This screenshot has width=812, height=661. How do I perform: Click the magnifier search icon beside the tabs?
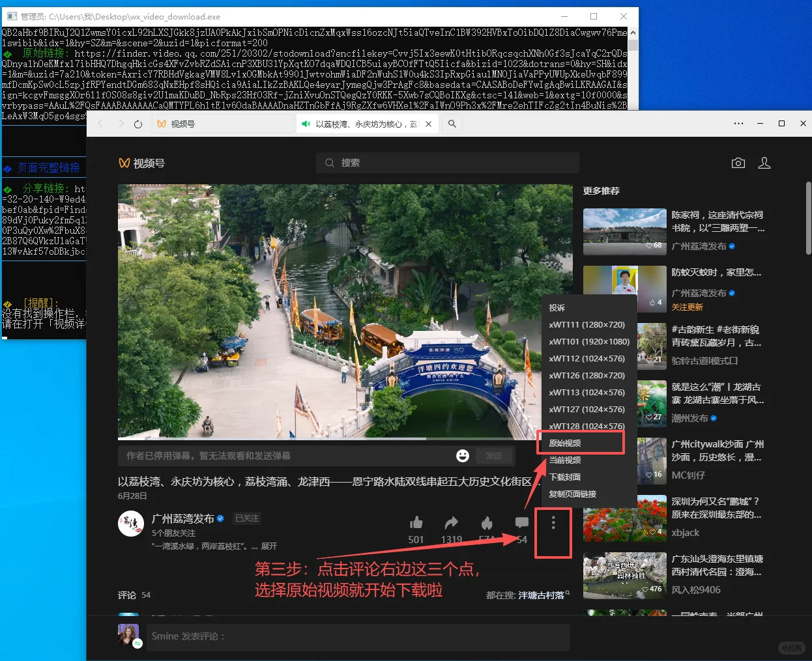(x=452, y=124)
